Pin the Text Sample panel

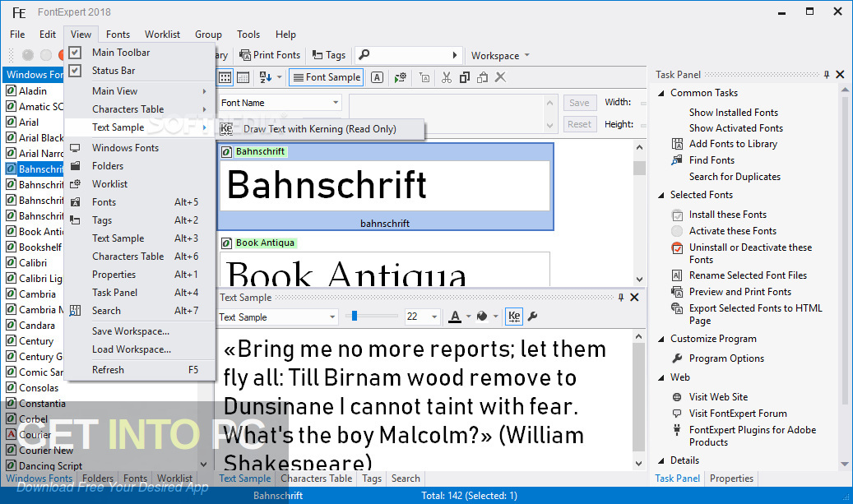pos(621,297)
